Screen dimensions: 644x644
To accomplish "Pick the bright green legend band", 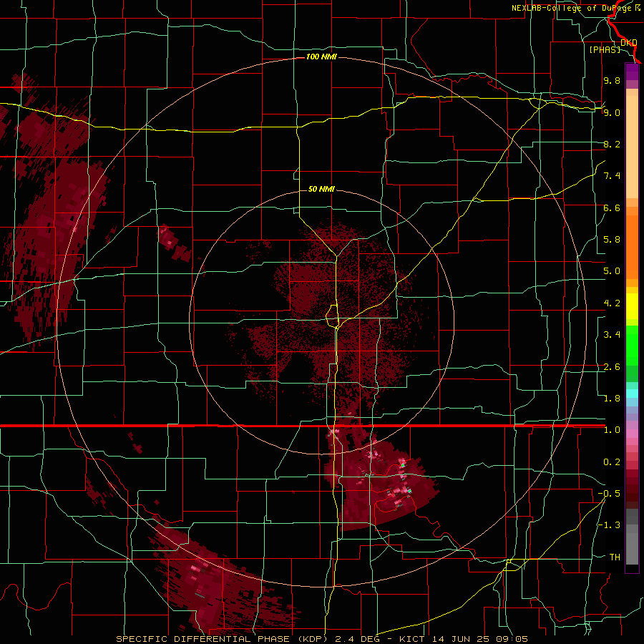I will pyautogui.click(x=632, y=346).
